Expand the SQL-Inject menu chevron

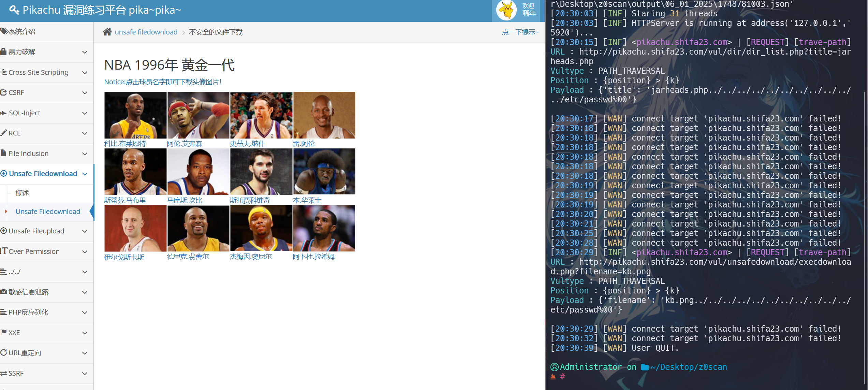[85, 113]
